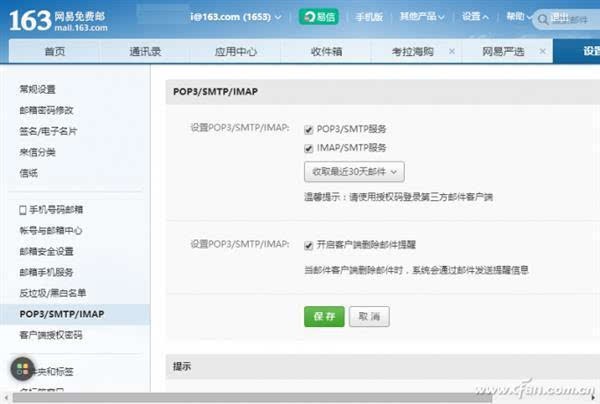
Task: Click the 取消 button
Action: [x=369, y=316]
